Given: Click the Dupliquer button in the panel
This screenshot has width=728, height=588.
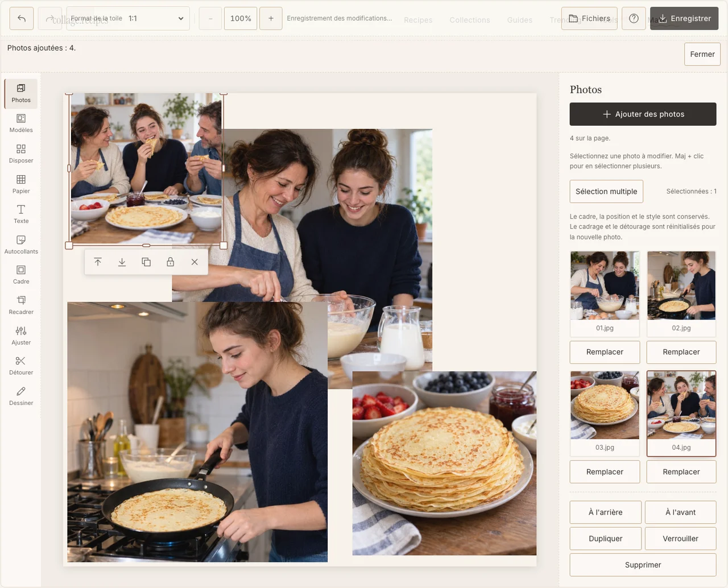Looking at the screenshot, I should pos(606,539).
